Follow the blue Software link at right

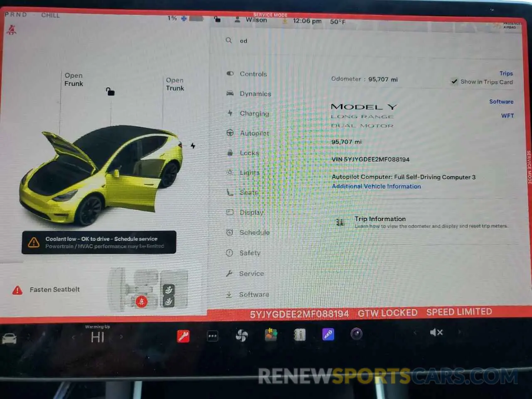click(x=501, y=101)
